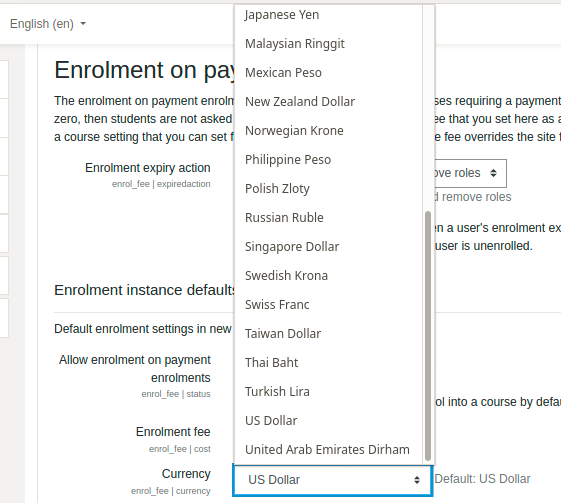Choose Turkish Lira currency
This screenshot has width=561, height=503.
coord(328,391)
